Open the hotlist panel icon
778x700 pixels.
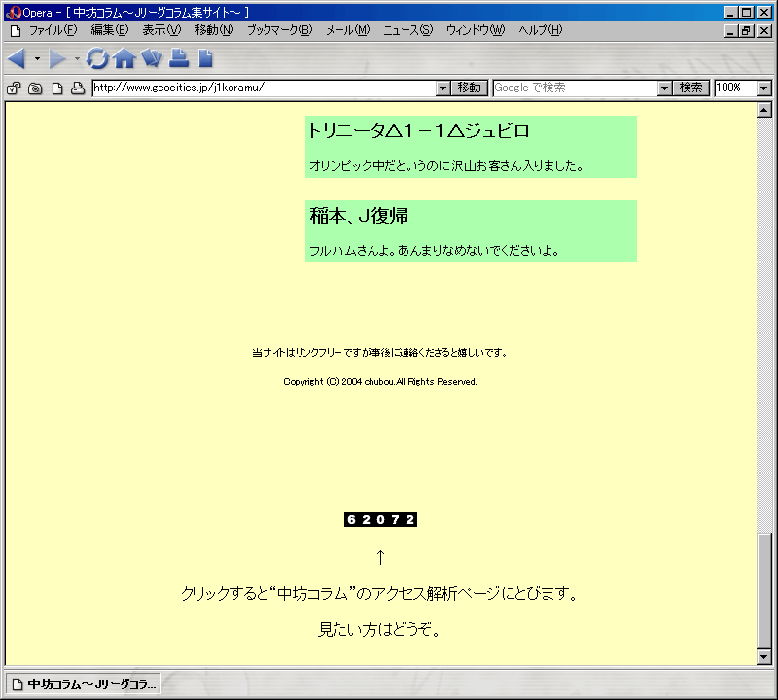(x=152, y=58)
